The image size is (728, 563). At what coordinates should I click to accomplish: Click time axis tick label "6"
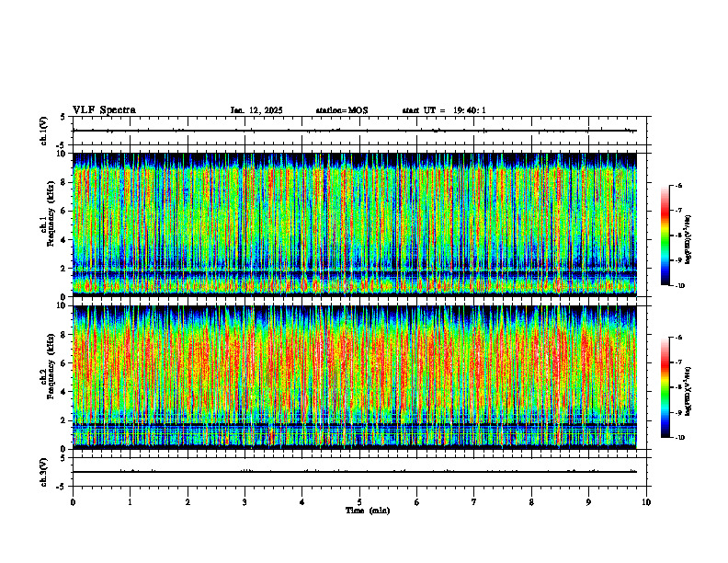pos(417,502)
